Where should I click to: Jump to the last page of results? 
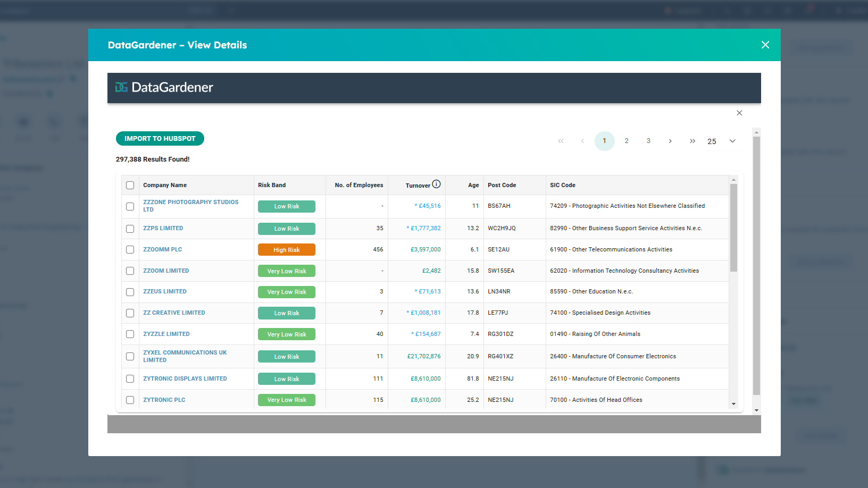pos(692,141)
